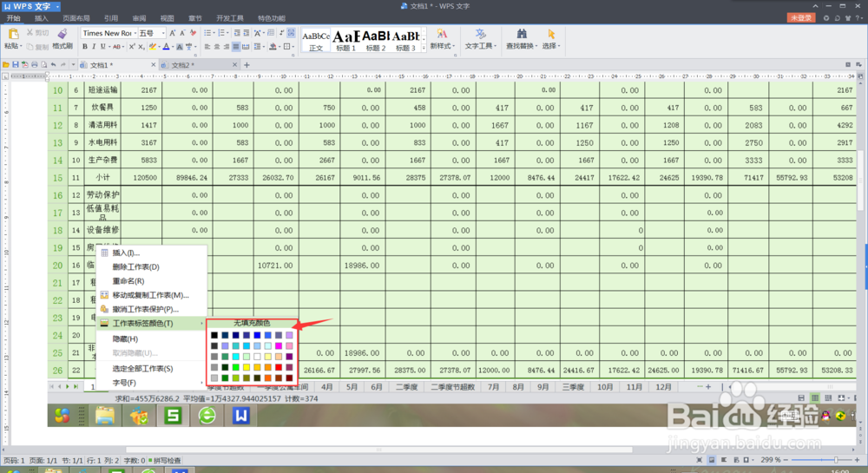Image resolution: width=868 pixels, height=473 pixels.
Task: Click the last sheet navigation arrow
Action: [x=76, y=387]
